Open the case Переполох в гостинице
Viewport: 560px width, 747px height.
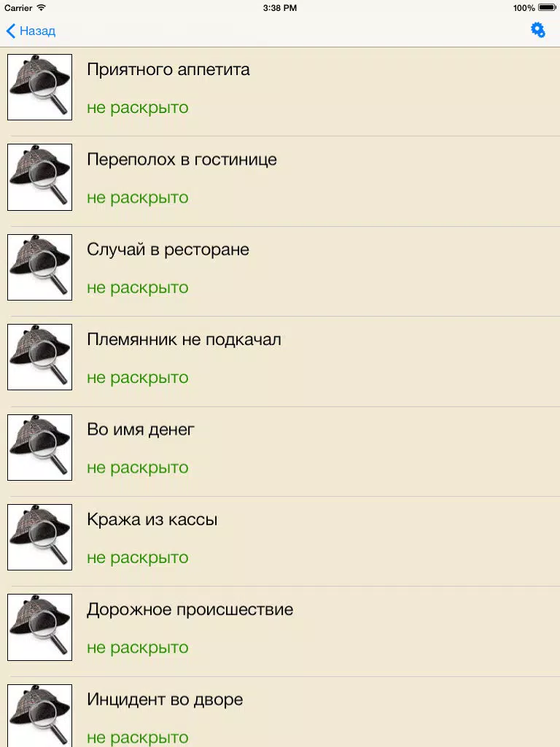(x=182, y=160)
